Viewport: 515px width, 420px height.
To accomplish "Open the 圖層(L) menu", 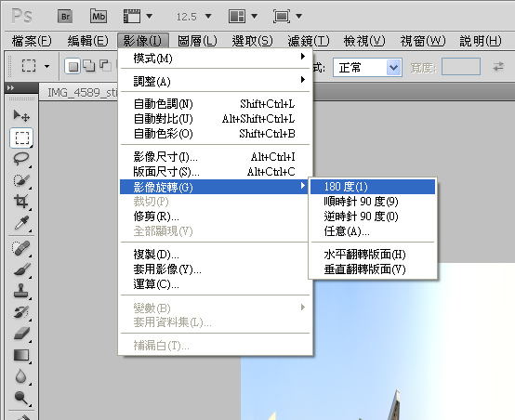I will click(x=197, y=41).
